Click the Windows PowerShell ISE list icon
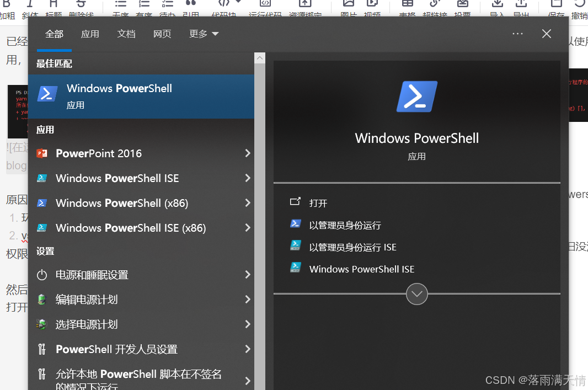This screenshot has height=390, width=588. (x=42, y=178)
